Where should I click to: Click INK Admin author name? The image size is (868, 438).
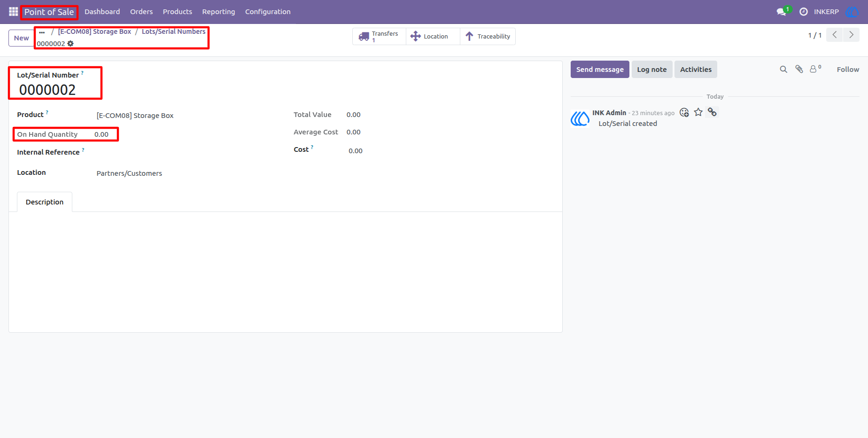tap(609, 113)
